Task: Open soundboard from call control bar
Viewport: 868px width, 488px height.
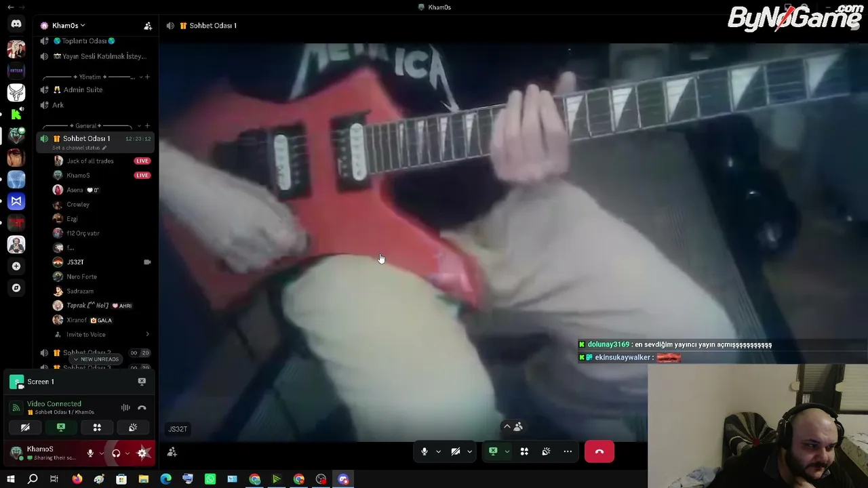Action: pos(546,451)
